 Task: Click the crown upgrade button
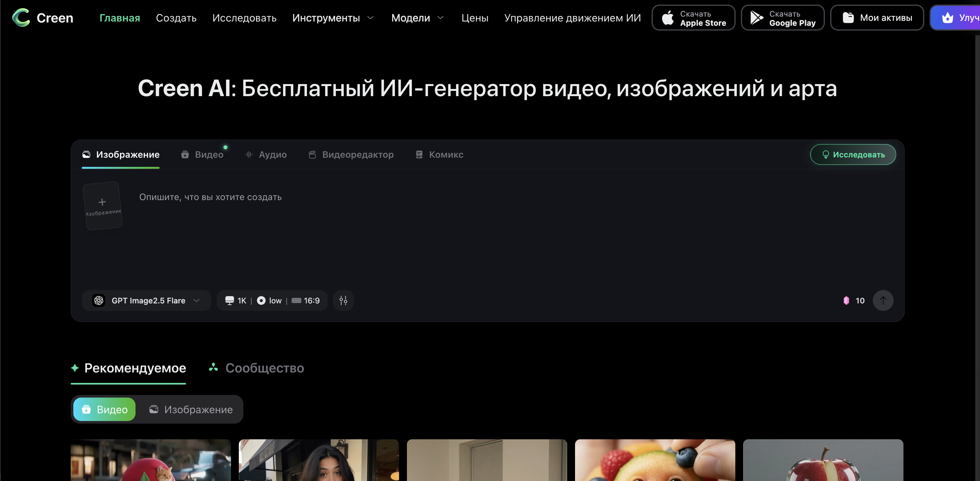point(956,18)
